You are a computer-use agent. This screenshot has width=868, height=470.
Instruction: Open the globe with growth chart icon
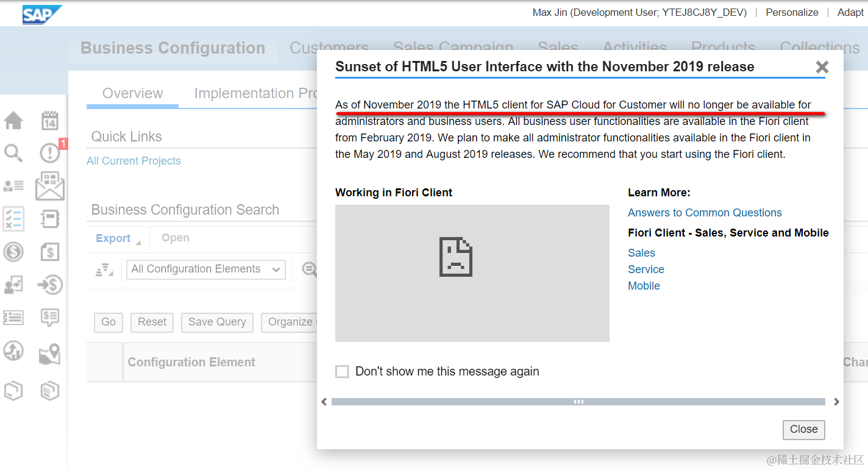tap(13, 351)
